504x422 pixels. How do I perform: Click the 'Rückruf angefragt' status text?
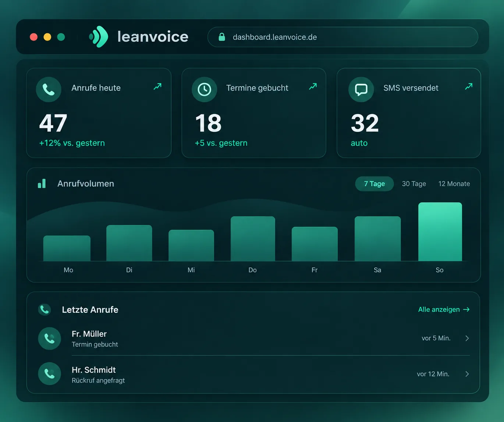click(98, 380)
